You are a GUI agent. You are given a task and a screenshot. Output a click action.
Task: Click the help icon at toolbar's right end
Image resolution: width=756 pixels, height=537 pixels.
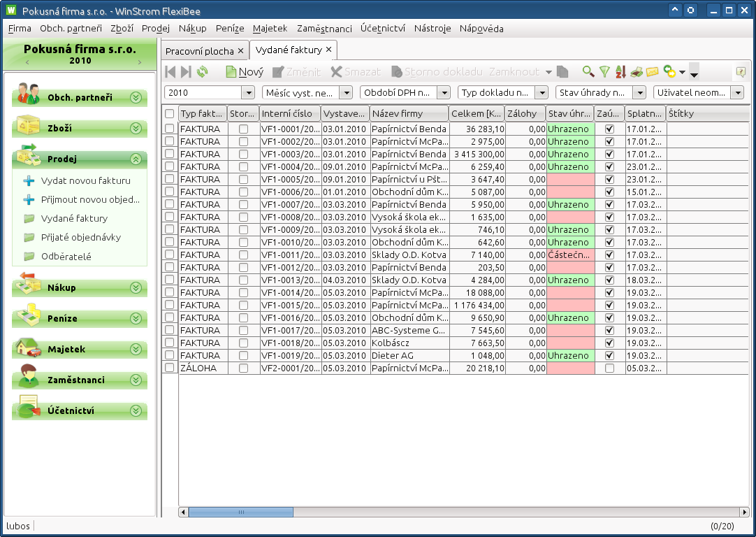click(x=741, y=71)
